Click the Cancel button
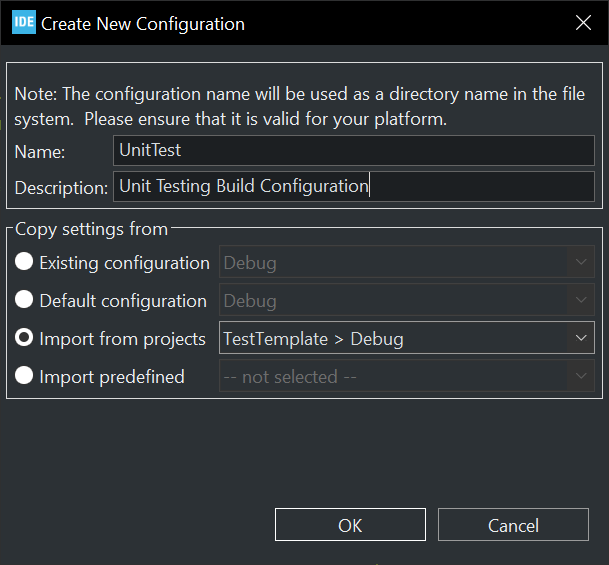 pyautogui.click(x=513, y=525)
